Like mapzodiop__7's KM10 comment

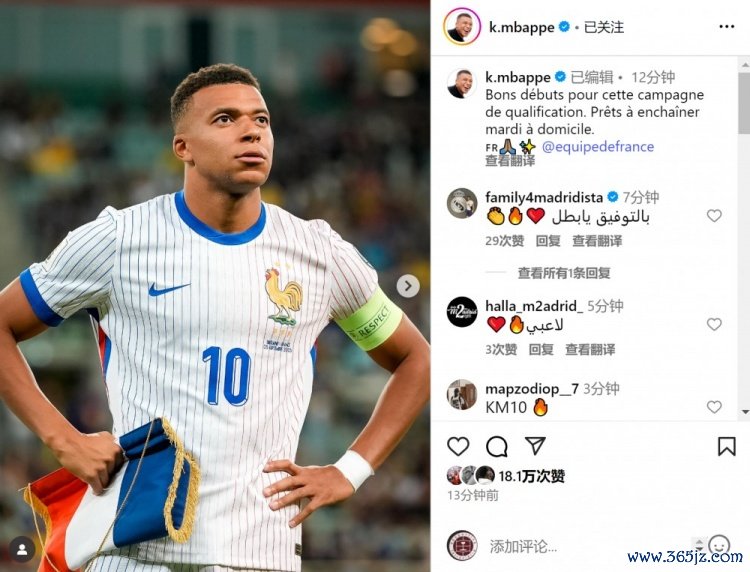coord(714,407)
